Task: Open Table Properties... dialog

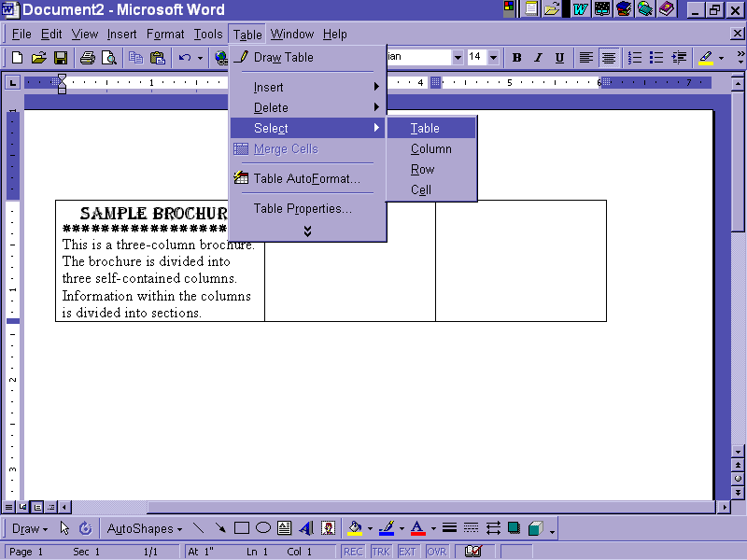Action: [x=303, y=209]
